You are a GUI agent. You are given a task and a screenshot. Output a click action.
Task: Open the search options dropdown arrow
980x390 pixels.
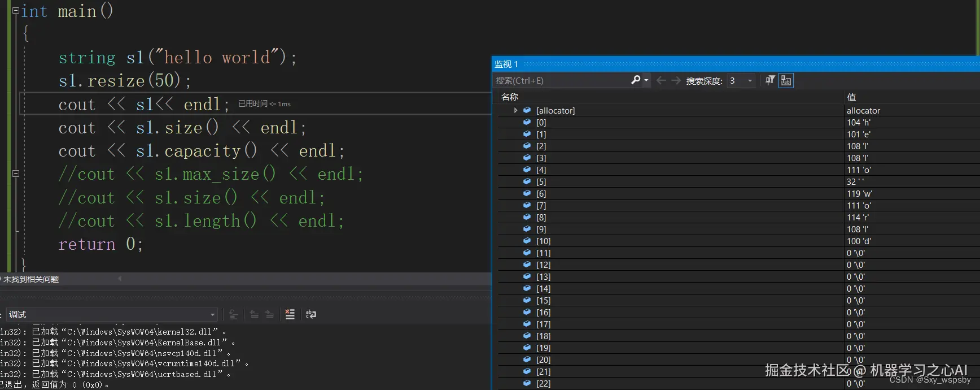(x=646, y=80)
